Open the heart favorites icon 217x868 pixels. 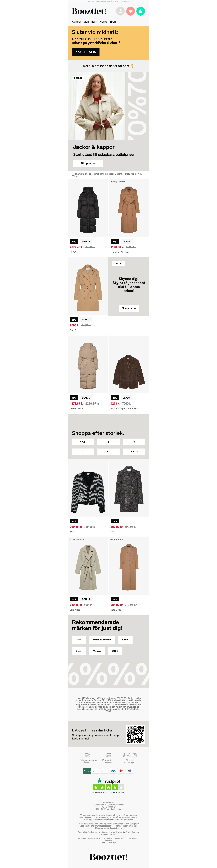(131, 11)
